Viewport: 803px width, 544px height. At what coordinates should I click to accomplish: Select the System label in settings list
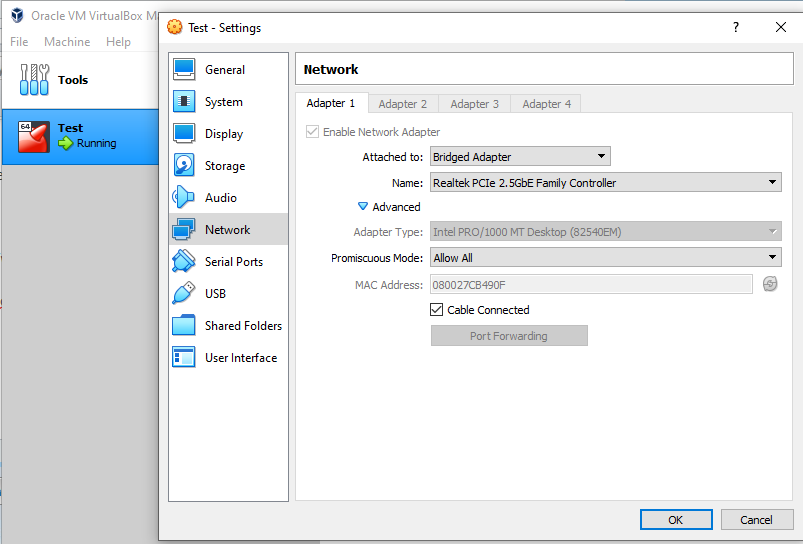click(x=224, y=102)
